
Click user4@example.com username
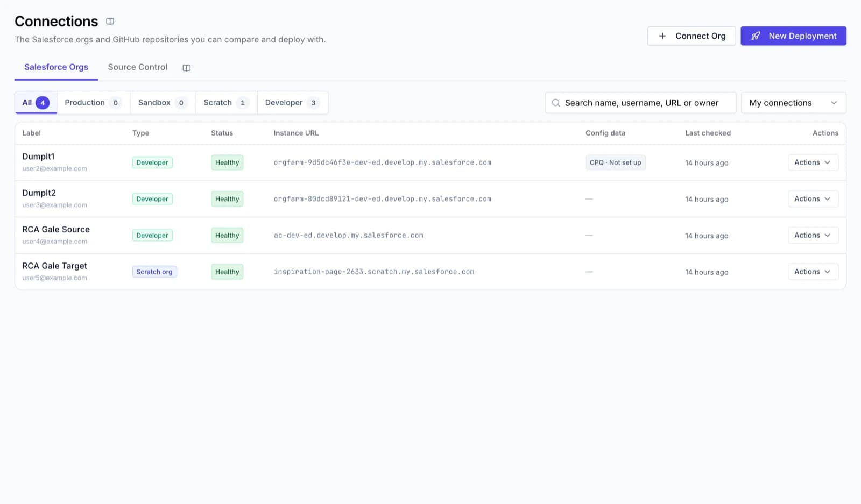[x=54, y=242]
